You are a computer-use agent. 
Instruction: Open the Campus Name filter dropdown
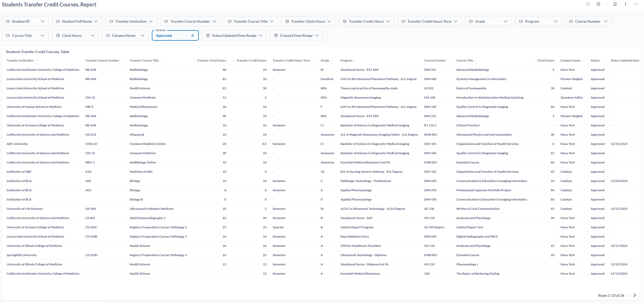click(143, 36)
